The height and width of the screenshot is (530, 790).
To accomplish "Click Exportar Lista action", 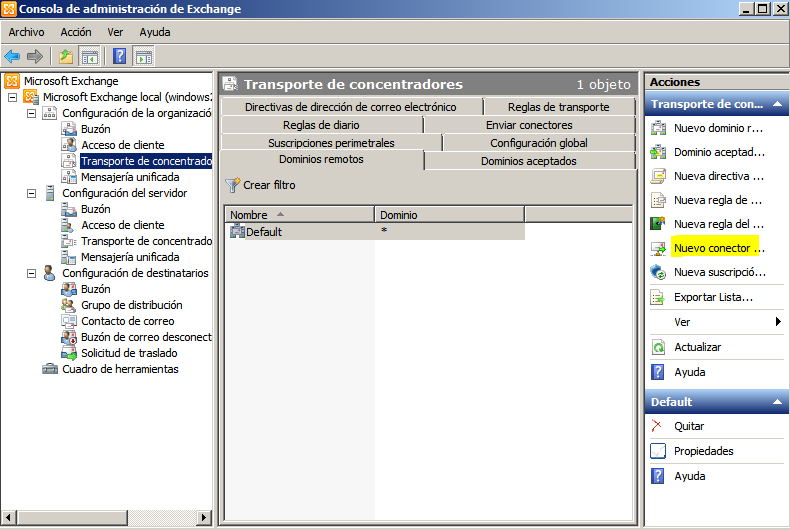I will pos(713,297).
